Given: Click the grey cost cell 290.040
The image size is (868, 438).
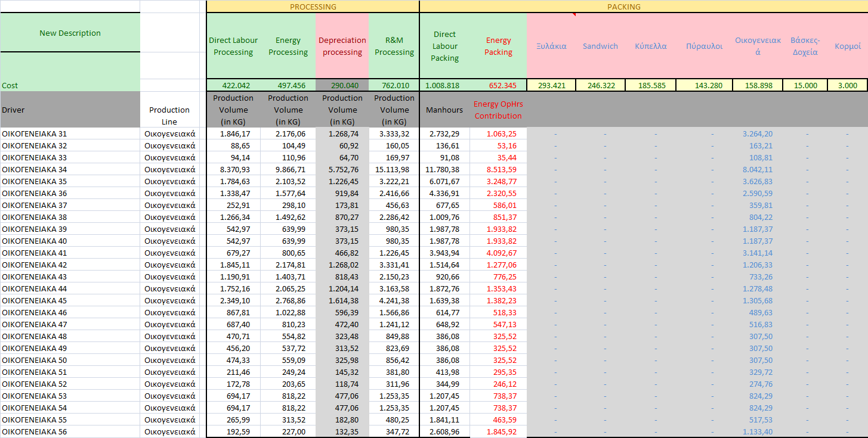Looking at the screenshot, I should click(342, 85).
